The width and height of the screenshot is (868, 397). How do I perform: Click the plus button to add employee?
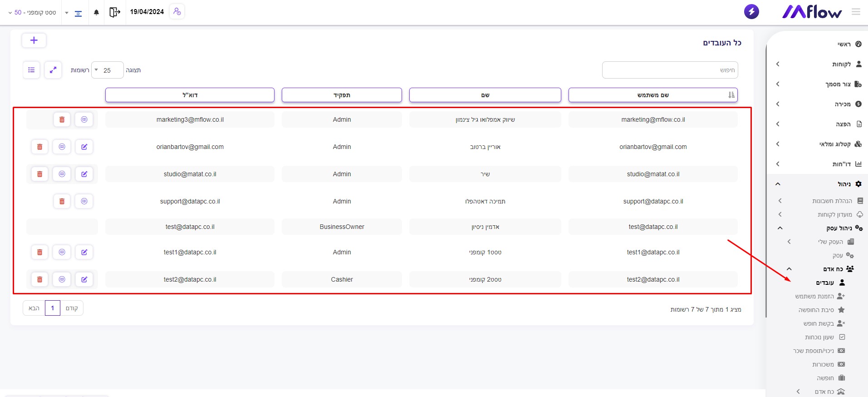coord(34,40)
